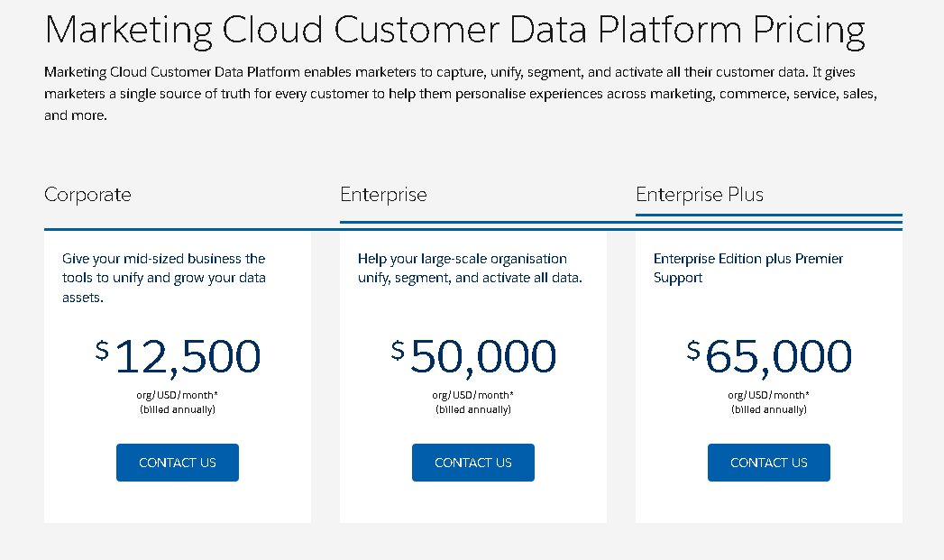The height and width of the screenshot is (560, 944).
Task: Click the $50,000 price
Action: tap(474, 357)
